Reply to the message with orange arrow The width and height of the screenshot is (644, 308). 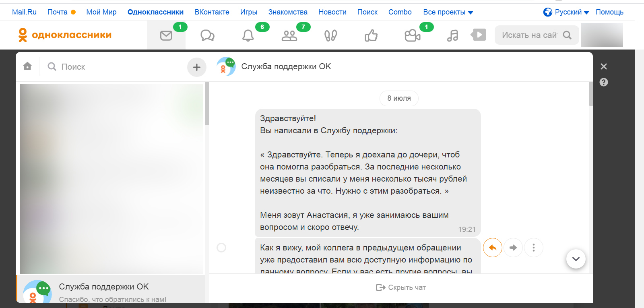(493, 248)
